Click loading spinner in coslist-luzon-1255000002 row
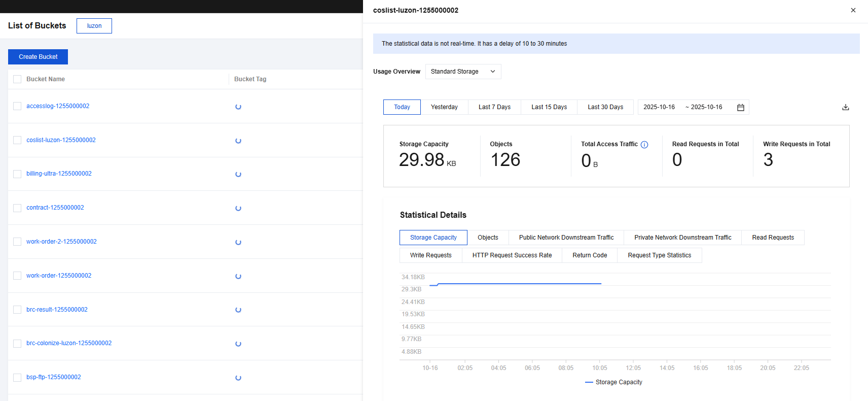The width and height of the screenshot is (868, 401). coord(238,141)
